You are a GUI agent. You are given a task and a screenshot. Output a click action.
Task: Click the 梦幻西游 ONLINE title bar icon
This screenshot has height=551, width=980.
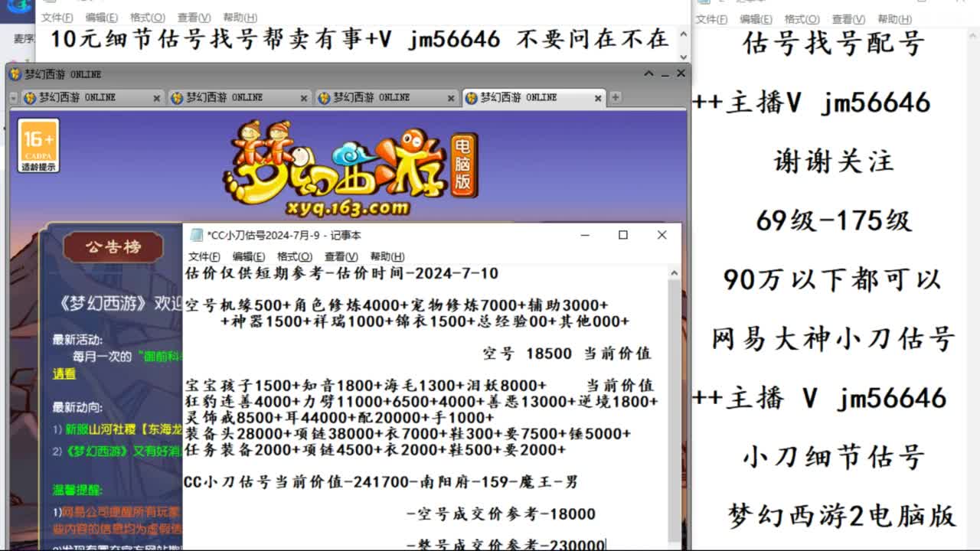15,74
